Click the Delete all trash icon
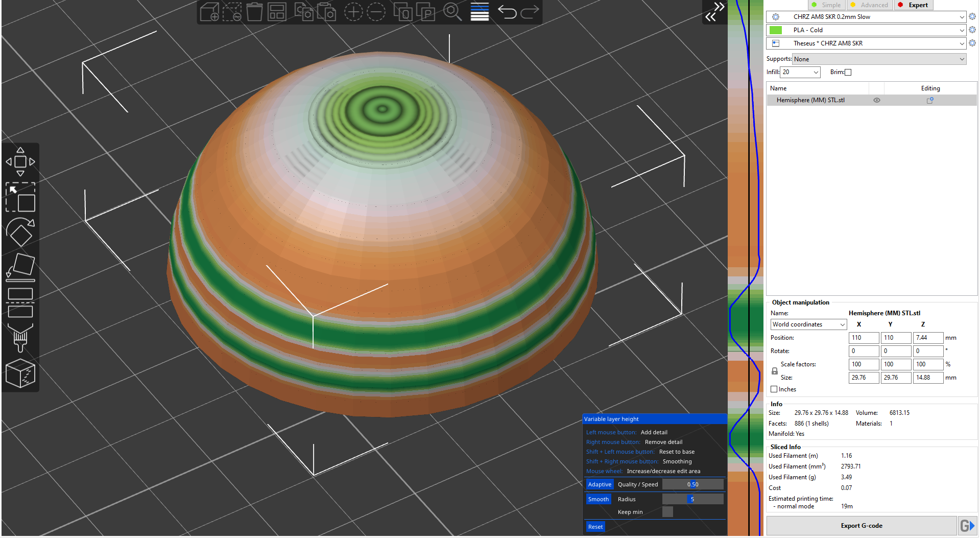 click(x=254, y=12)
